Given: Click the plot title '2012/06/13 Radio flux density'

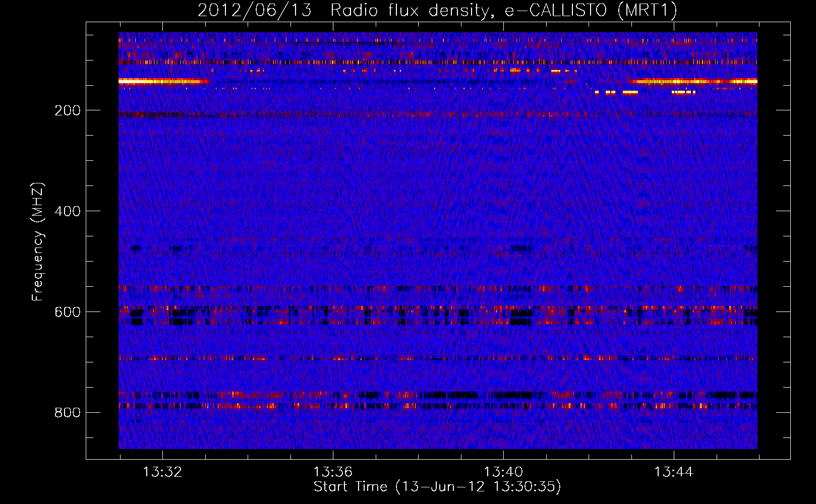Looking at the screenshot, I should [x=437, y=11].
